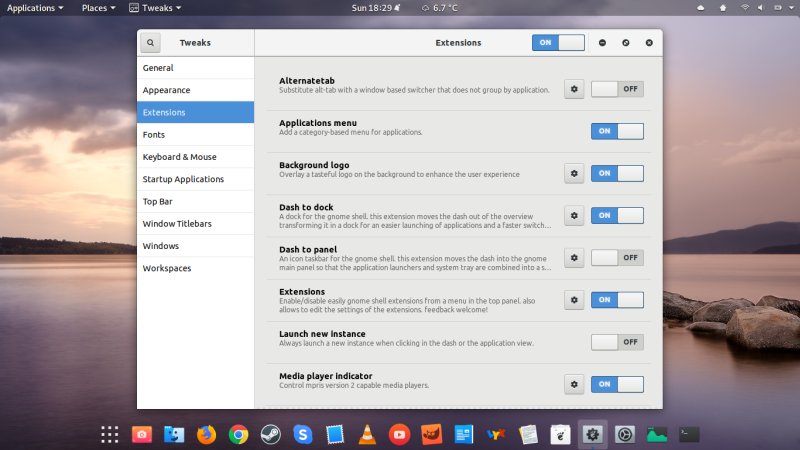The image size is (800, 450).
Task: Click the cloud icon in top bar
Action: tap(701, 8)
